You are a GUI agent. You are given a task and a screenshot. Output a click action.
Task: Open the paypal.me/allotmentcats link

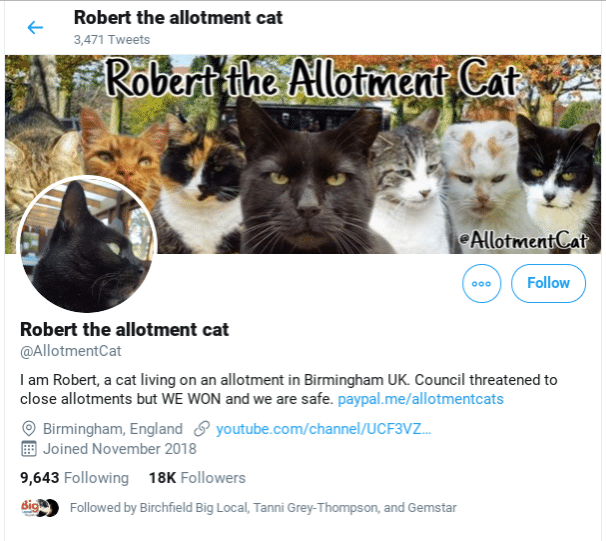coord(420,399)
